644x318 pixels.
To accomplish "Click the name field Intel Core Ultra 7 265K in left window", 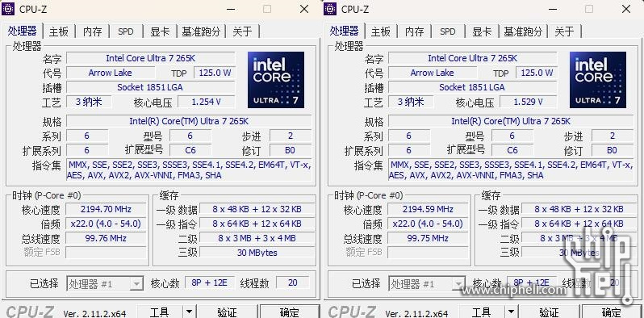I will click(x=150, y=58).
